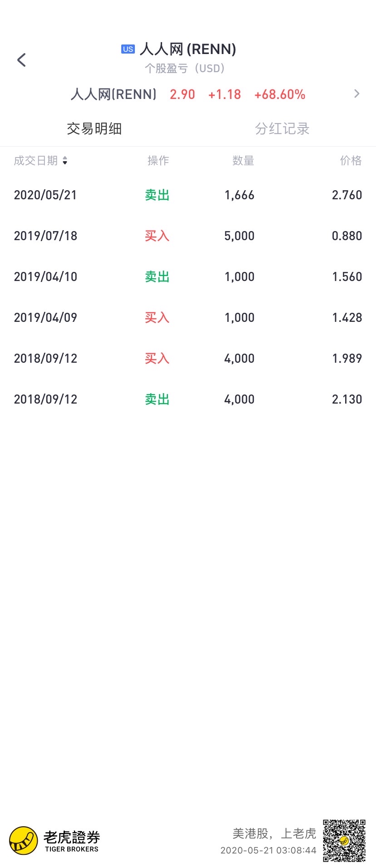Tap the back arrow icon

point(21,59)
